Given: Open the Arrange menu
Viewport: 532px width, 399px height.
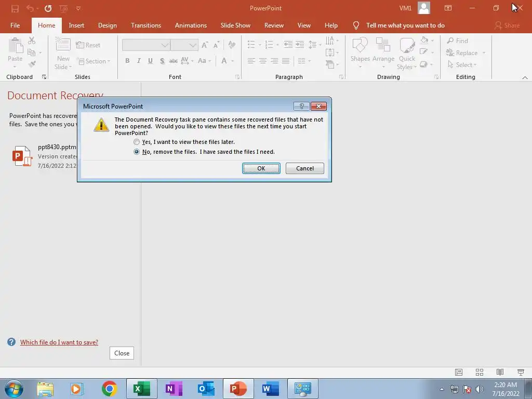Looking at the screenshot, I should click(x=383, y=52).
